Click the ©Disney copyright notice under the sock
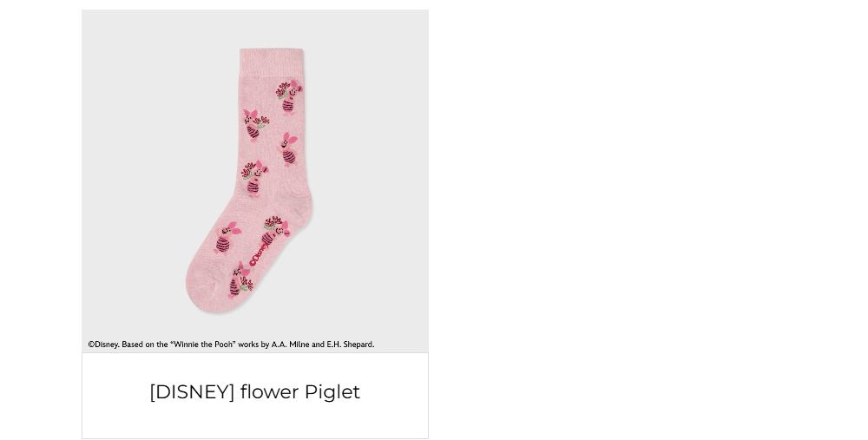868x440 pixels. (231, 345)
